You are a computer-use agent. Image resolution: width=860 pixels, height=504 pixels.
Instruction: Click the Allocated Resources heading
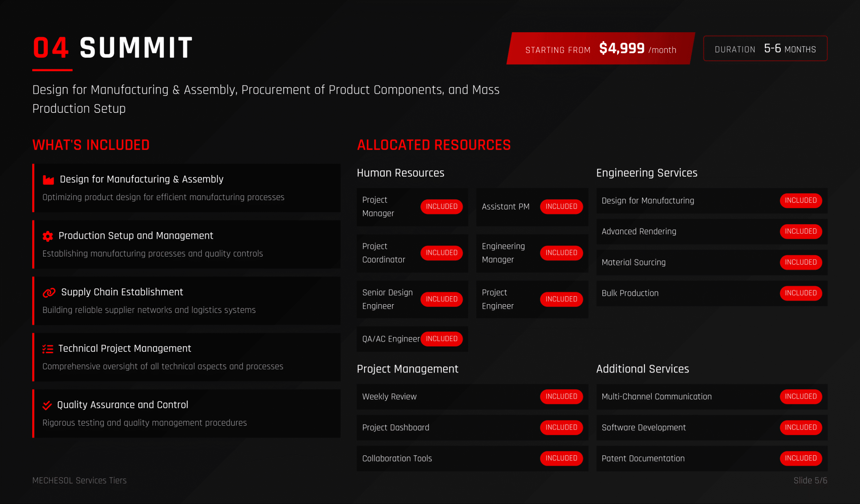[x=433, y=145]
